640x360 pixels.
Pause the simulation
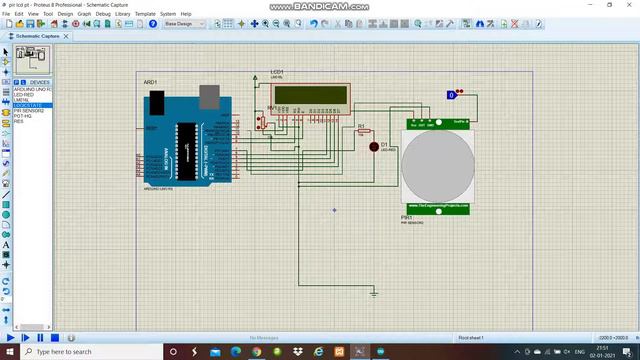click(x=40, y=338)
